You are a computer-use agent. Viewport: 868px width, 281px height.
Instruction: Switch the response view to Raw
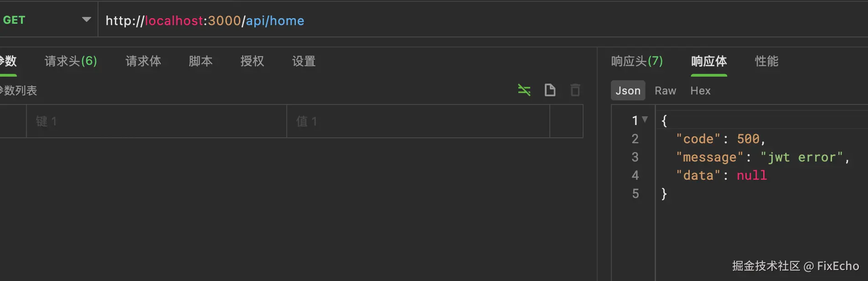[x=665, y=91]
